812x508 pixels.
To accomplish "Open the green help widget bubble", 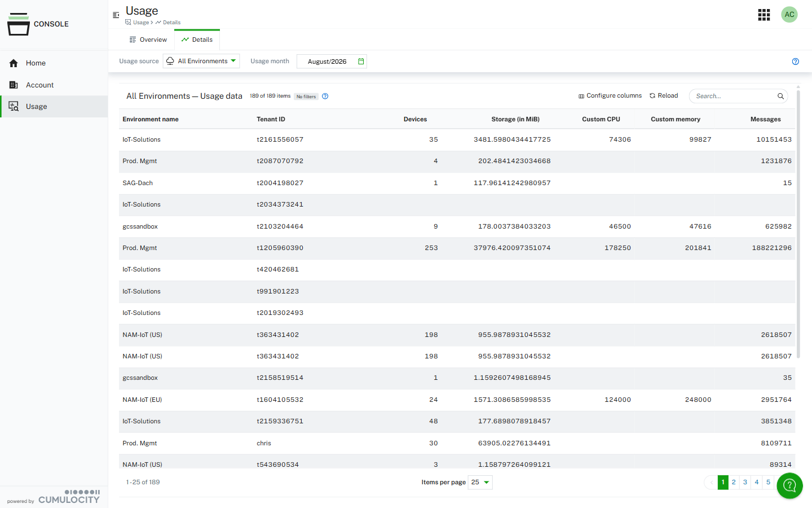I will click(789, 485).
